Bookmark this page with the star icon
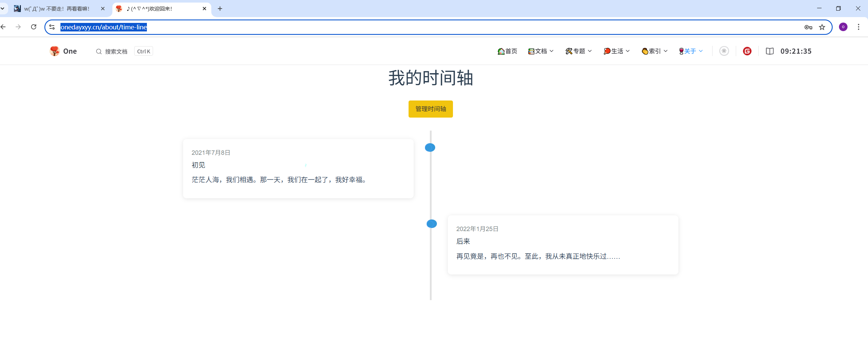The width and height of the screenshot is (868, 349). 822,27
